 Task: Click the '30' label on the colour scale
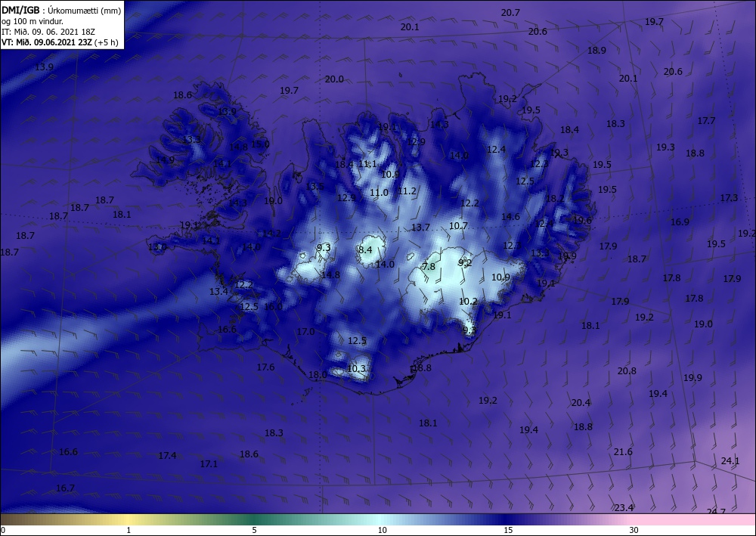[x=634, y=530]
